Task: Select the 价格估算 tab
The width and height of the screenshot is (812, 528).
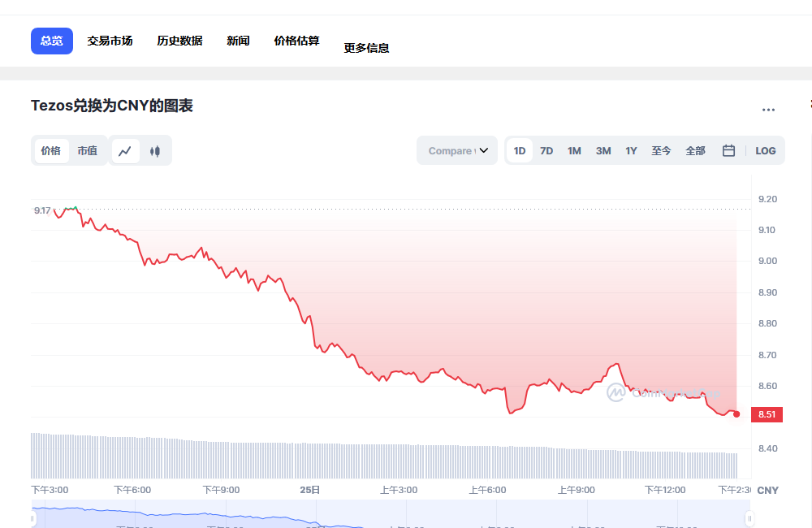Action: (x=296, y=41)
